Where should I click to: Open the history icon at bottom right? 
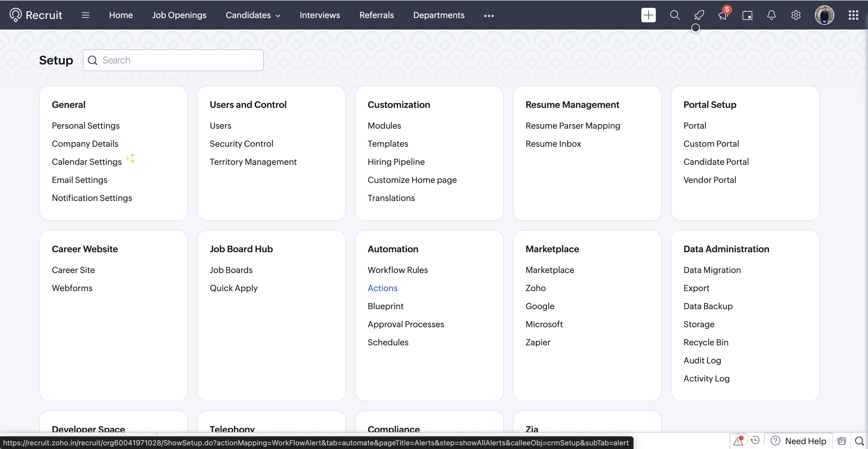pyautogui.click(x=756, y=440)
